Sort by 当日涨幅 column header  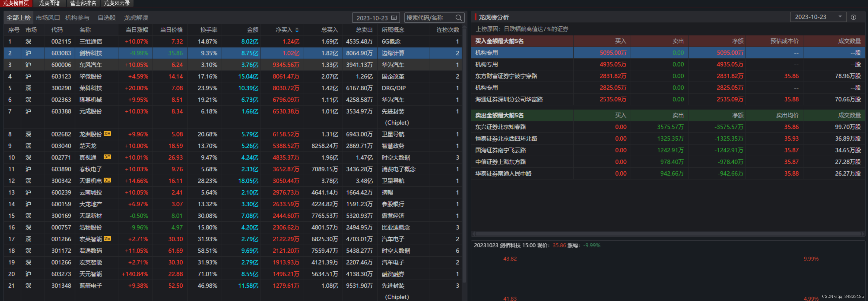click(137, 30)
